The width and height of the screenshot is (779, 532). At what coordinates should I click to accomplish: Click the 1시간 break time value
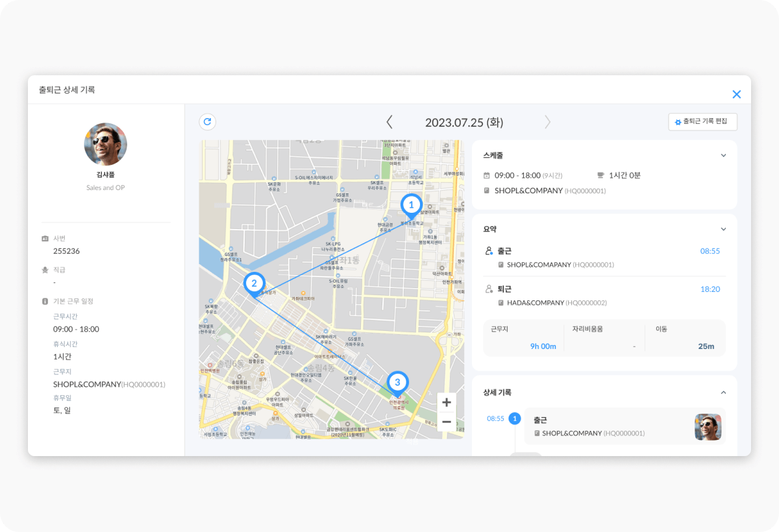pyautogui.click(x=62, y=356)
